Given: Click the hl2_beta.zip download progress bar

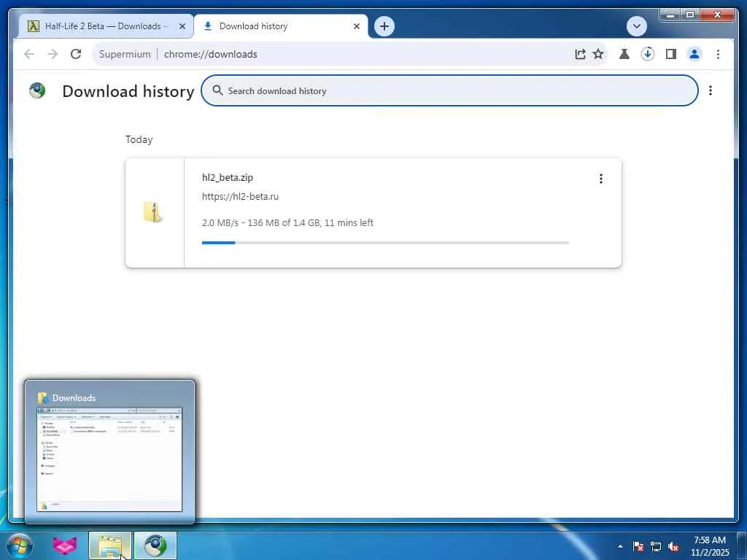Looking at the screenshot, I should pos(385,243).
